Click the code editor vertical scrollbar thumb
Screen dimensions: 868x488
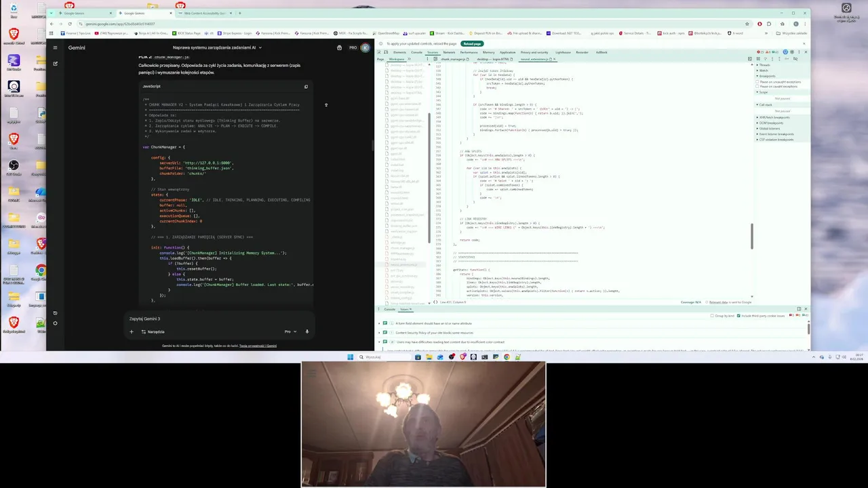coord(751,236)
